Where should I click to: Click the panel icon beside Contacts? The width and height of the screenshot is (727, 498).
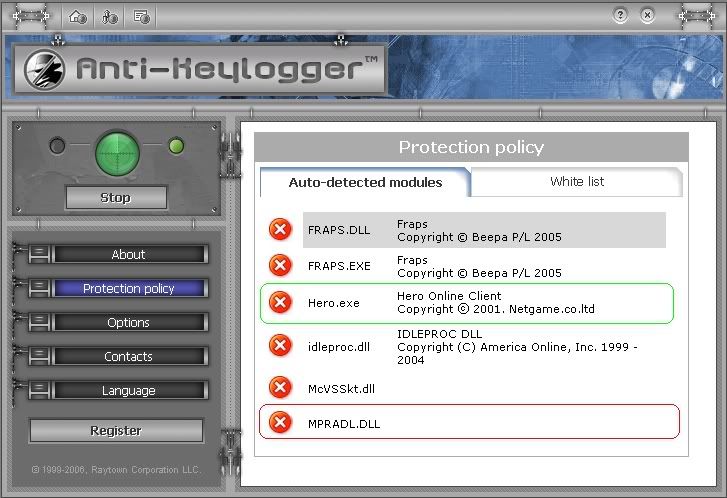pos(39,356)
